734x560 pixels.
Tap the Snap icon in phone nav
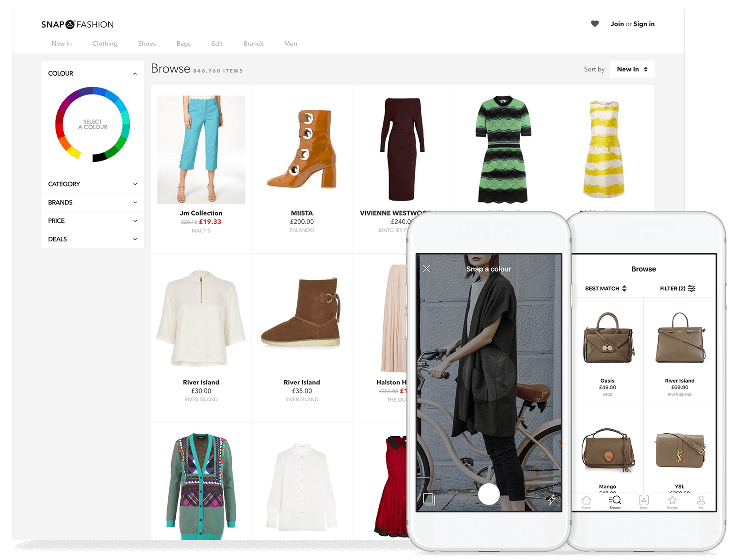[644, 502]
